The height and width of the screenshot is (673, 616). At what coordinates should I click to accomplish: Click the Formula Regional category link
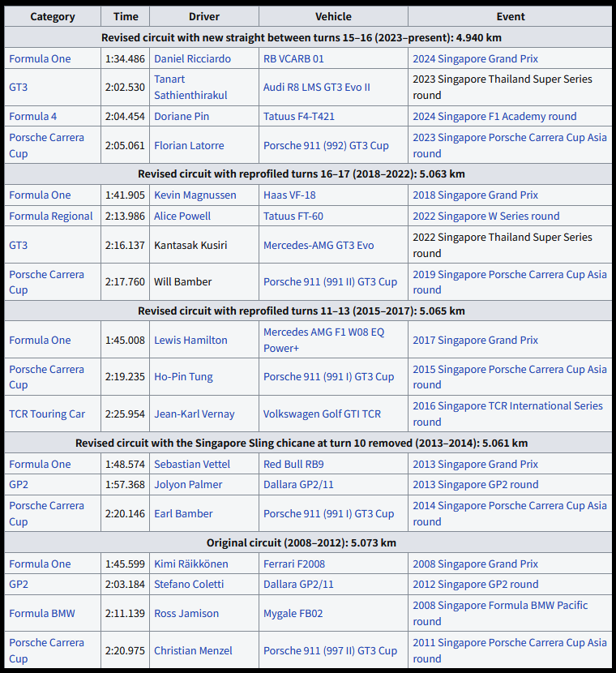(50, 216)
